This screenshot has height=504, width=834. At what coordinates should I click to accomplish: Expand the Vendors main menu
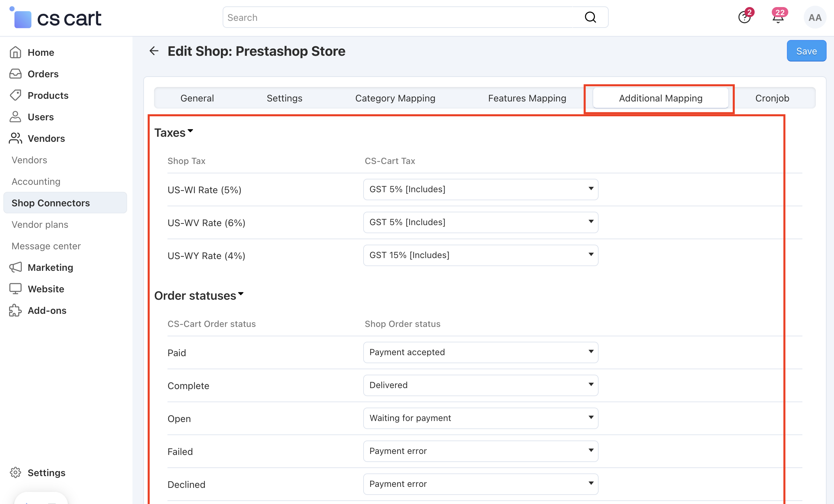point(46,138)
